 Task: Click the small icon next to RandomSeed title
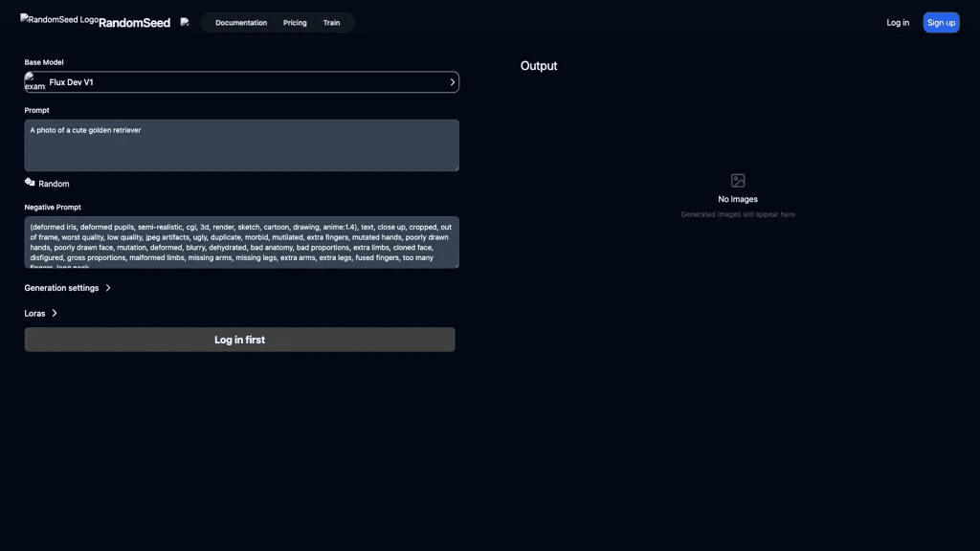click(185, 22)
